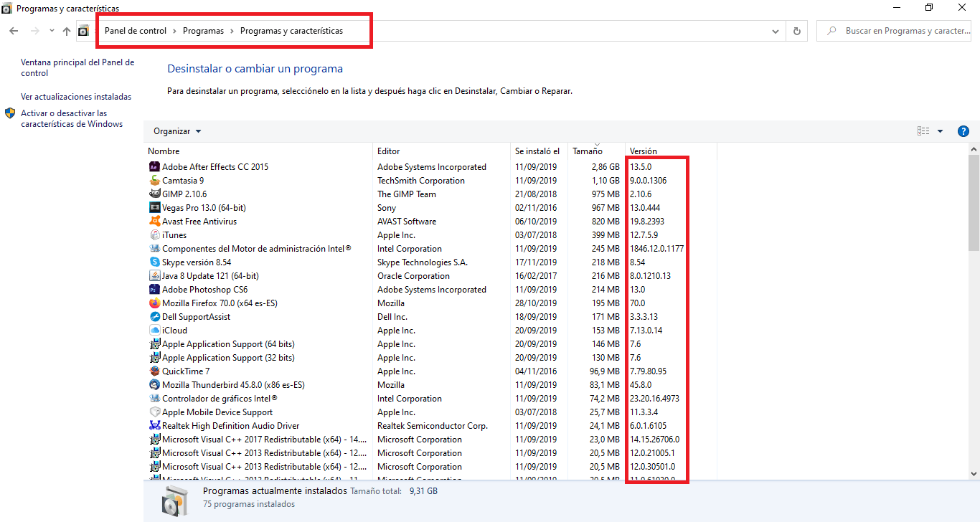980x522 pixels.
Task: Open the recent locations dropdown arrow
Action: (x=52, y=31)
